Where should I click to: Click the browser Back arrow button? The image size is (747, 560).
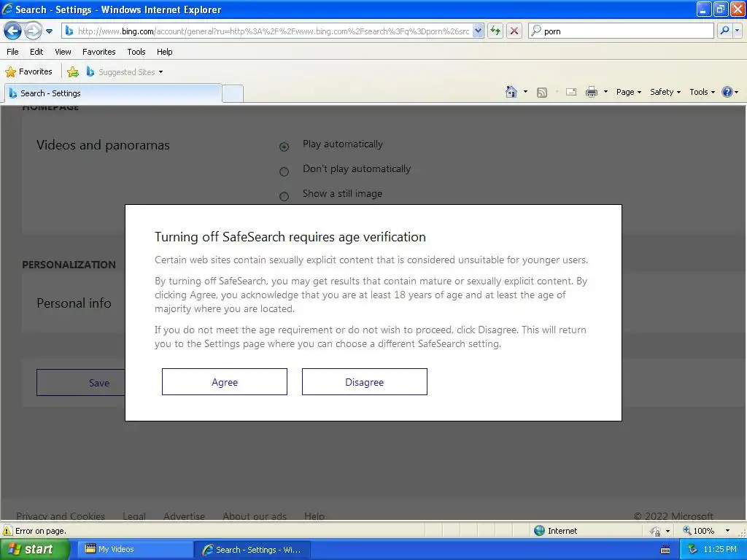(13, 31)
